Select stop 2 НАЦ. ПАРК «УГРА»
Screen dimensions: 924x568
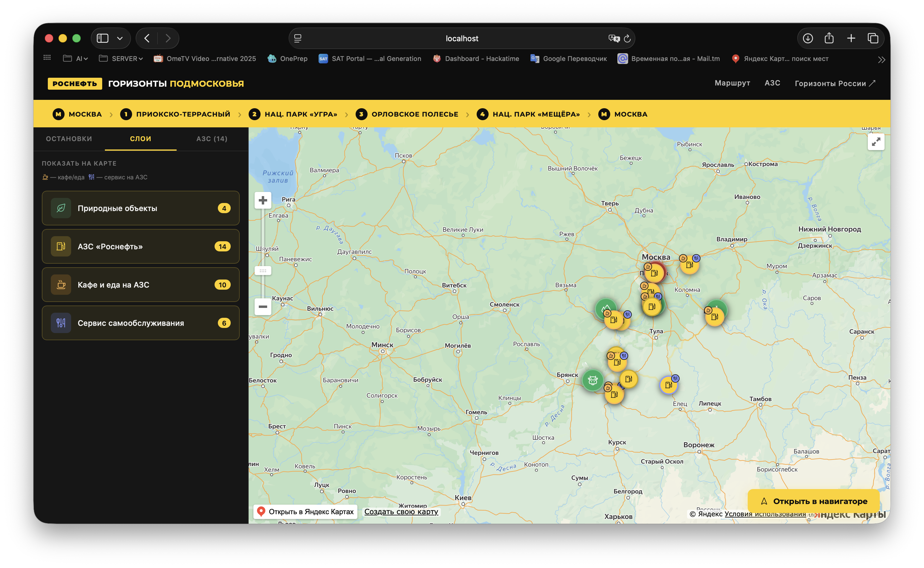pos(293,114)
